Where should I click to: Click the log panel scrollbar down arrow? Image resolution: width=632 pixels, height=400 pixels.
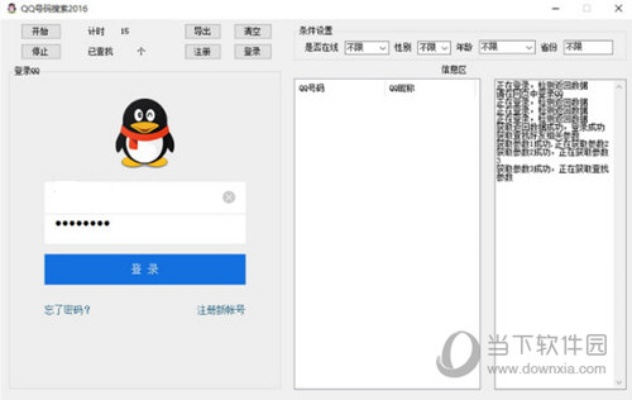(x=619, y=382)
